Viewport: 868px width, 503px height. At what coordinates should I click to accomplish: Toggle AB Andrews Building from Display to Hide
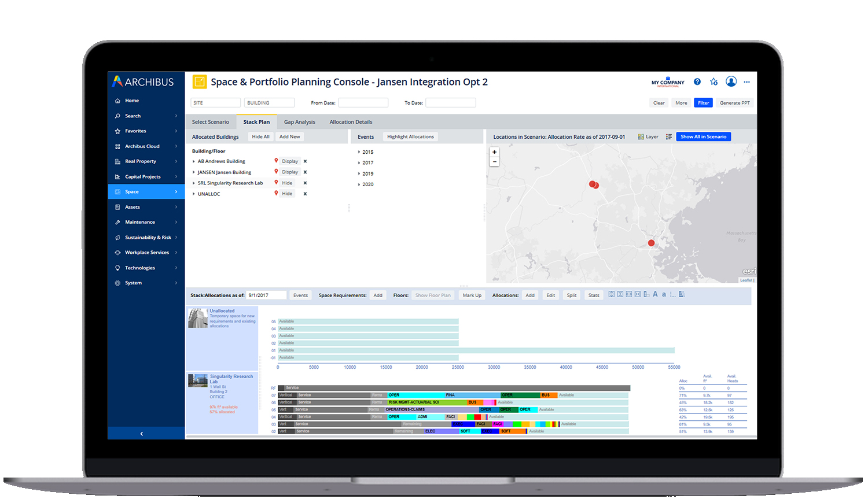[x=289, y=161]
